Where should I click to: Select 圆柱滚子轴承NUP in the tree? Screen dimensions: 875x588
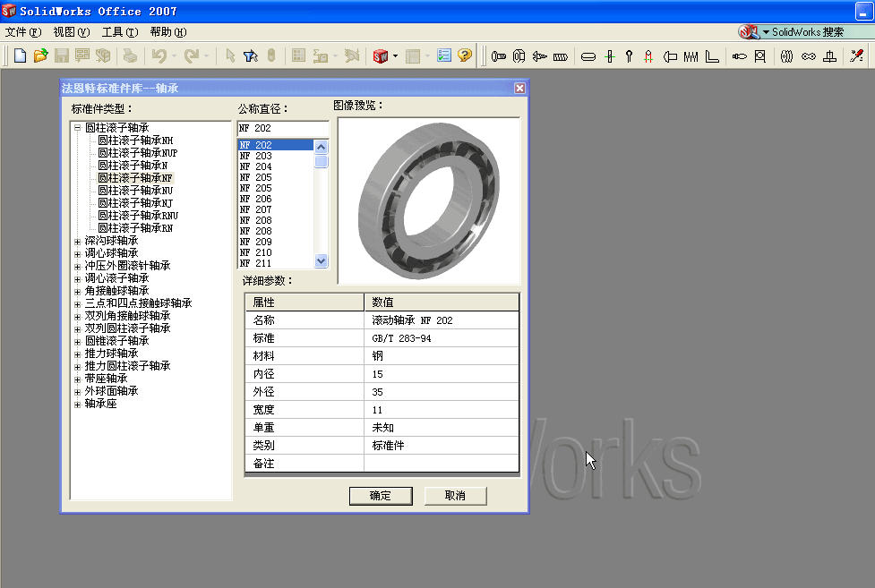click(x=138, y=153)
